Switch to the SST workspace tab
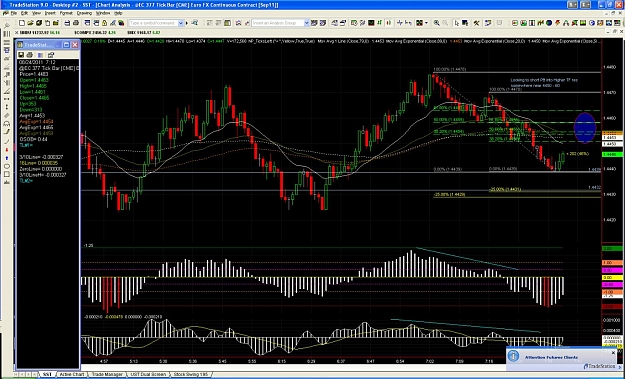This screenshot has height=379, width=625. pyautogui.click(x=47, y=375)
